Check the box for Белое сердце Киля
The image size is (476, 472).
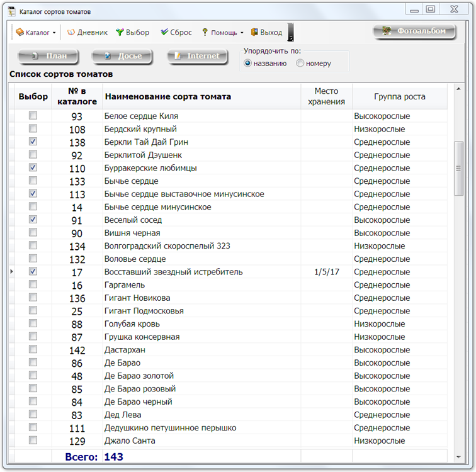33,116
